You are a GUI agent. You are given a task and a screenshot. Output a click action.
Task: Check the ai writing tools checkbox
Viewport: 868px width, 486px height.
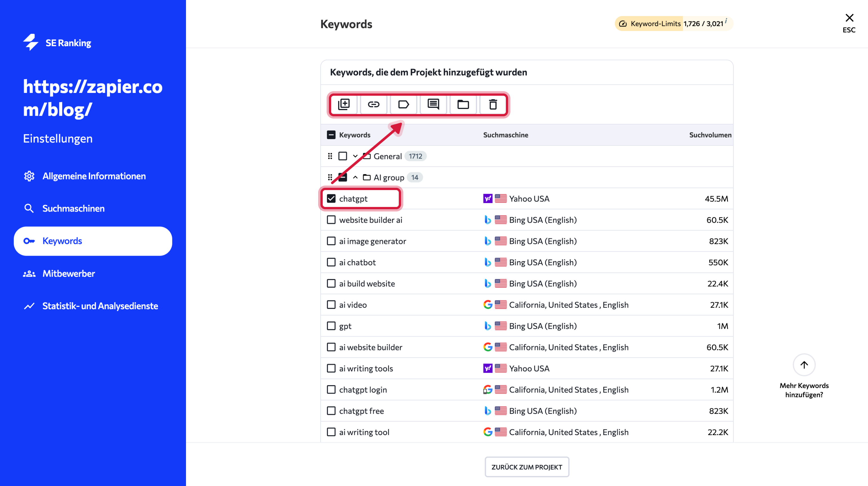coord(331,368)
